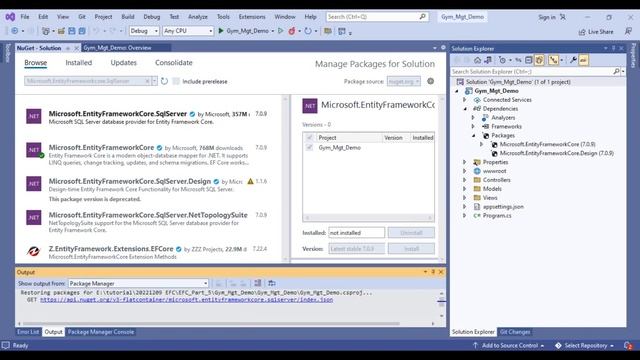Open the Build menu
This screenshot has height=360, width=640.
coord(128,17)
